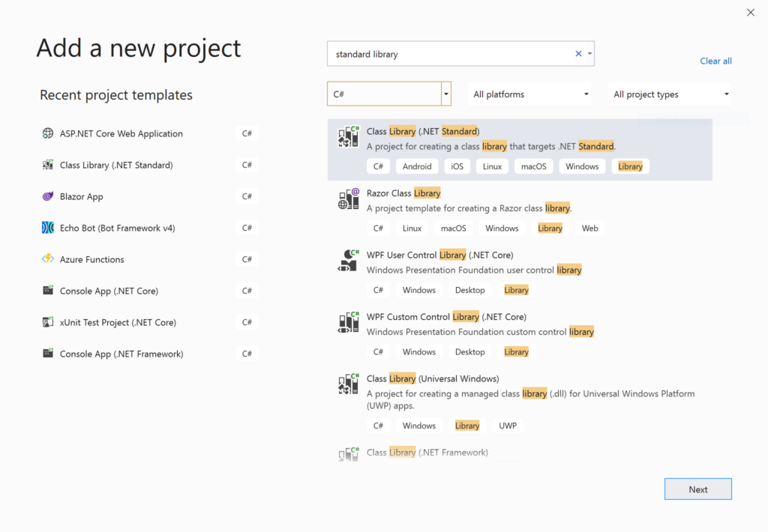Click the Echo Bot framework icon
This screenshot has height=532, width=768.
coord(47,228)
